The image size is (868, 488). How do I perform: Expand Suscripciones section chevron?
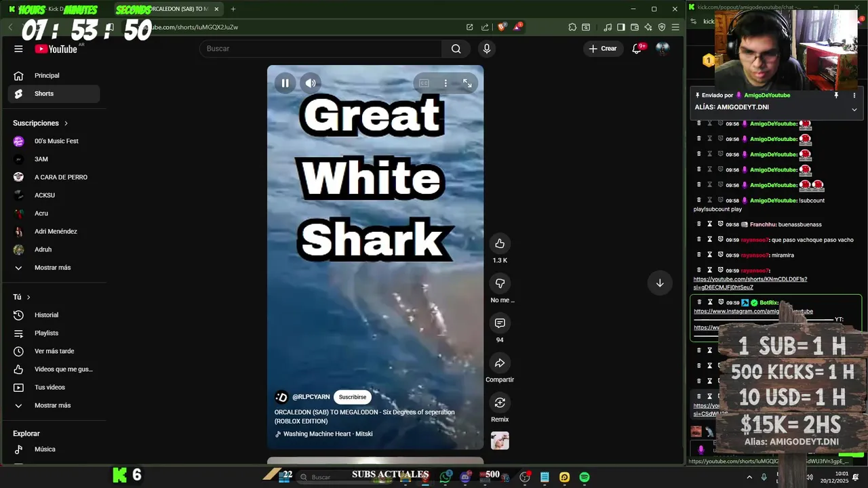pyautogui.click(x=66, y=123)
